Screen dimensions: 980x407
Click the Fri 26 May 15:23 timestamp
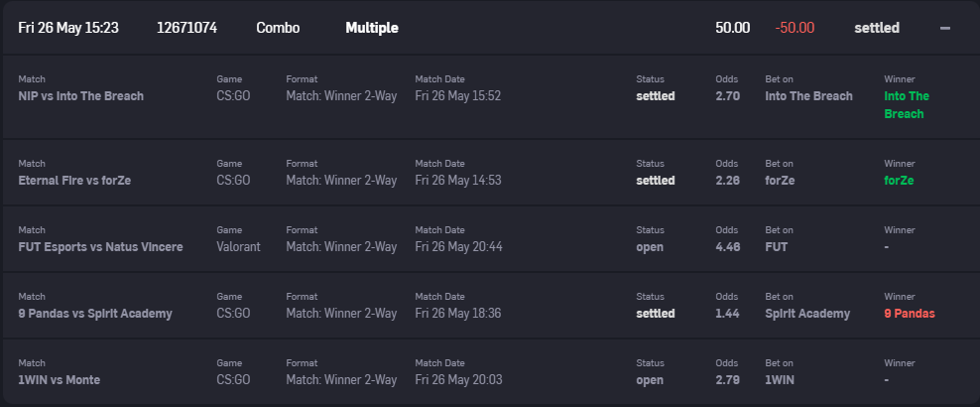point(68,28)
